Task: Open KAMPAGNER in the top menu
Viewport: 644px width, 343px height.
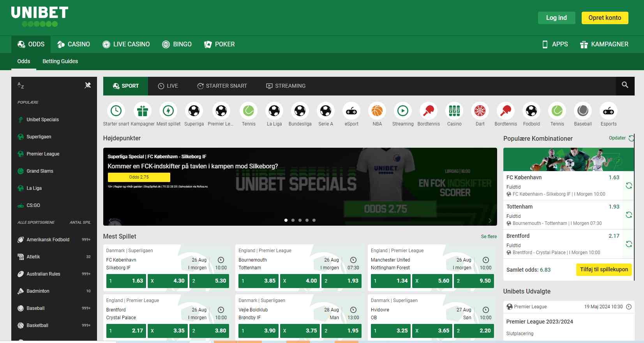Action: click(x=604, y=44)
